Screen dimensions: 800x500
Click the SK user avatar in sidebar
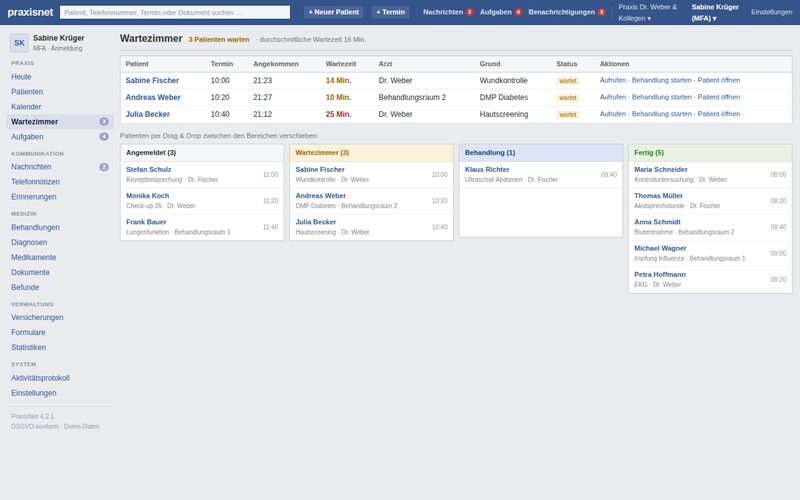coord(19,43)
